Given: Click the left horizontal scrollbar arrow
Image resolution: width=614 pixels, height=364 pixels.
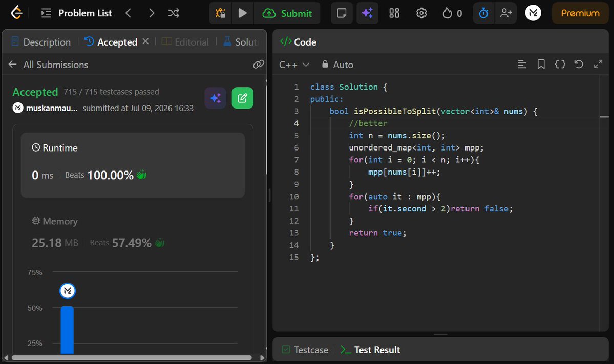Looking at the screenshot, I should pos(6,358).
